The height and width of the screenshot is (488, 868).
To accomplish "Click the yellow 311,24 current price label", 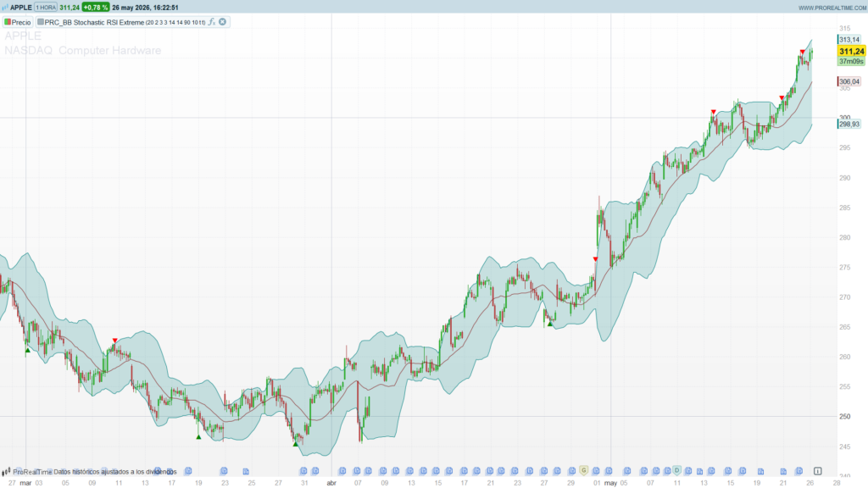I will pyautogui.click(x=851, y=52).
